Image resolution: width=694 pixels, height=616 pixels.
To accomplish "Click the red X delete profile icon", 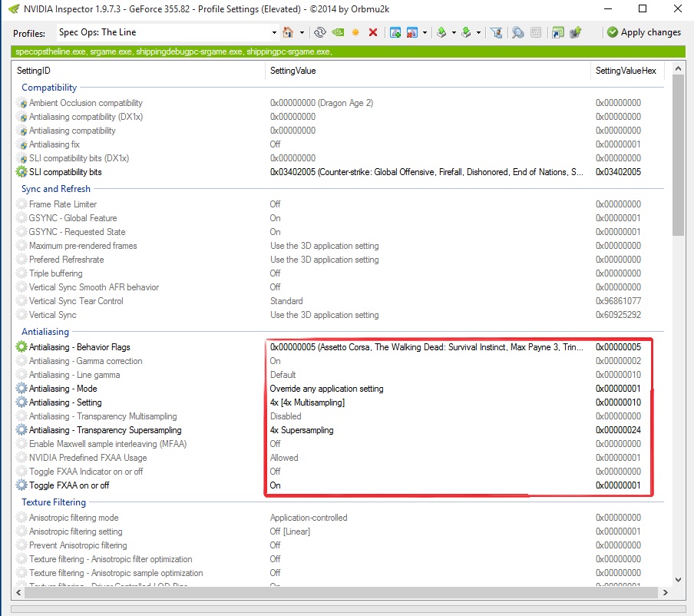I will tap(373, 32).
